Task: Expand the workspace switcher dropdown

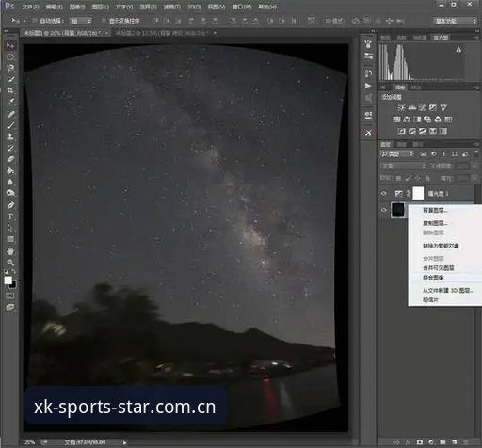Action: 456,21
